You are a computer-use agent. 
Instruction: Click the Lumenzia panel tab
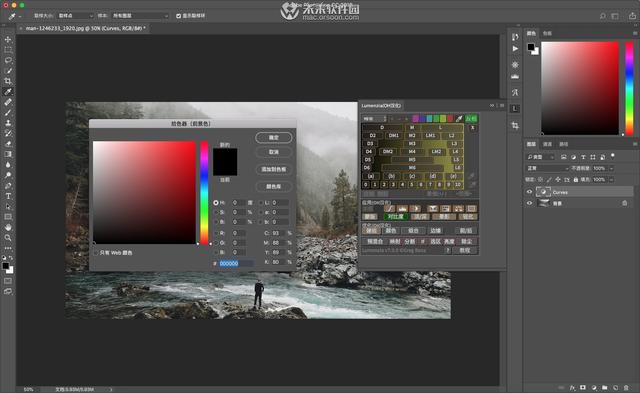coord(381,106)
